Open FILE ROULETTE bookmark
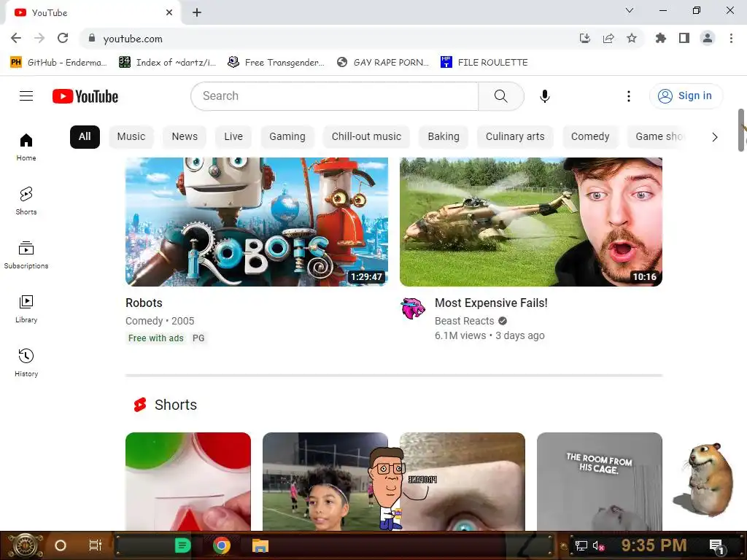 [x=484, y=63]
